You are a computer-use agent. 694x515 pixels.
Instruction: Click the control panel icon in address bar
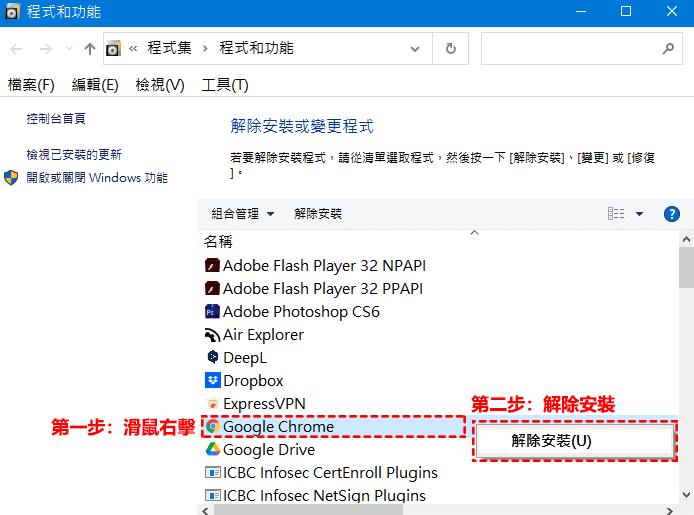(113, 49)
